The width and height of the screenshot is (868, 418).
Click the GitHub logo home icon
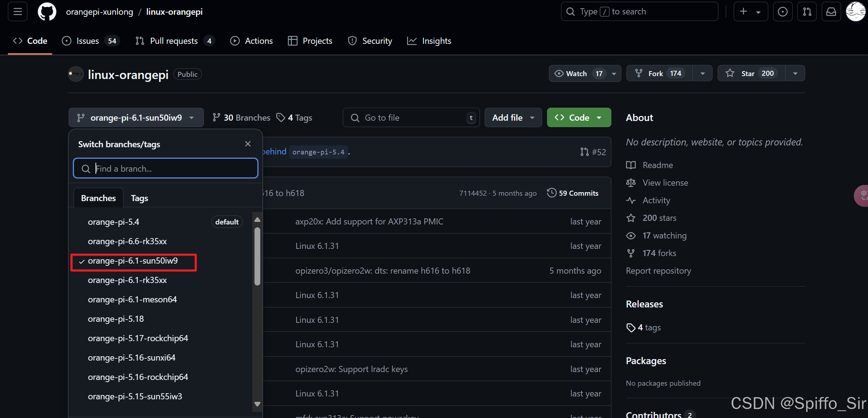(47, 12)
